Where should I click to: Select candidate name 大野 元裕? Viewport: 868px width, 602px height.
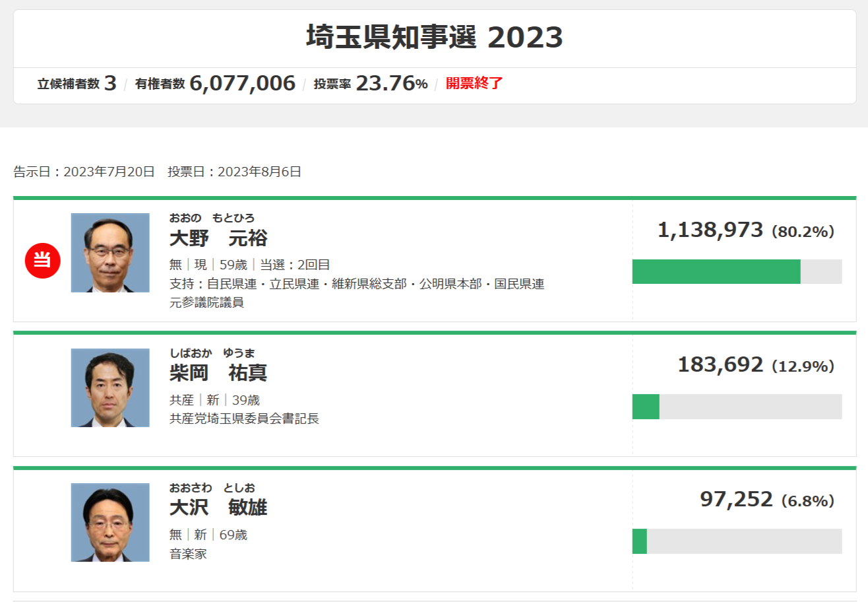tap(218, 238)
